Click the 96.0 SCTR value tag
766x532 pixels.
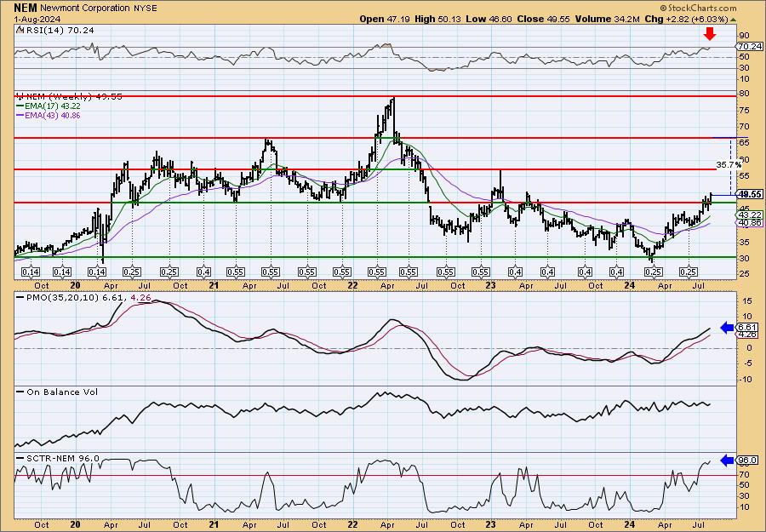point(748,460)
